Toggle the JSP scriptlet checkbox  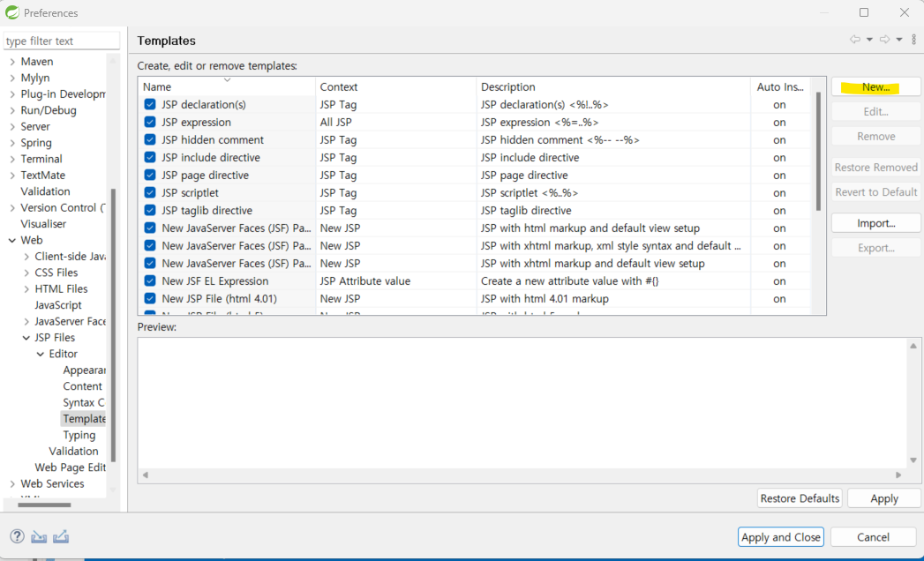(150, 192)
